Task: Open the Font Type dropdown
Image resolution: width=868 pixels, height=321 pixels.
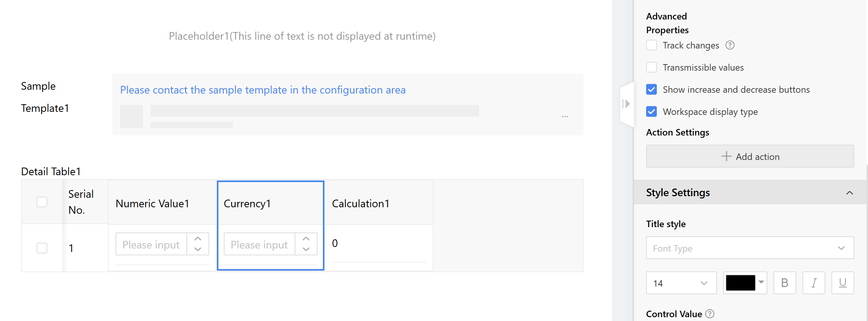Action: click(x=749, y=248)
